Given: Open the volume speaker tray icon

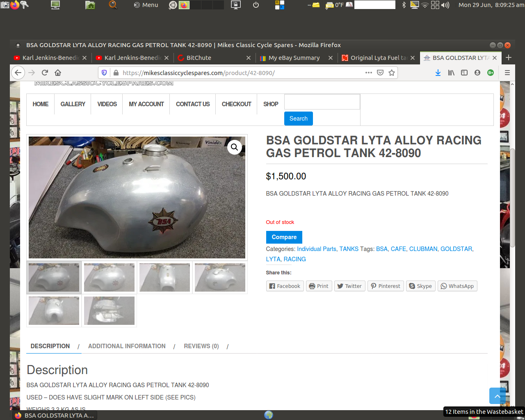Looking at the screenshot, I should [x=445, y=5].
